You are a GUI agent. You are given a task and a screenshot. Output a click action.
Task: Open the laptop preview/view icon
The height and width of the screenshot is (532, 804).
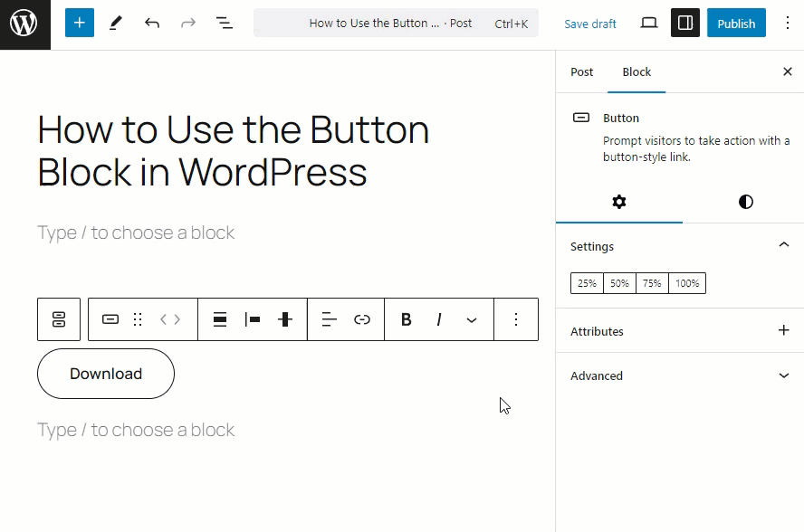pos(648,23)
